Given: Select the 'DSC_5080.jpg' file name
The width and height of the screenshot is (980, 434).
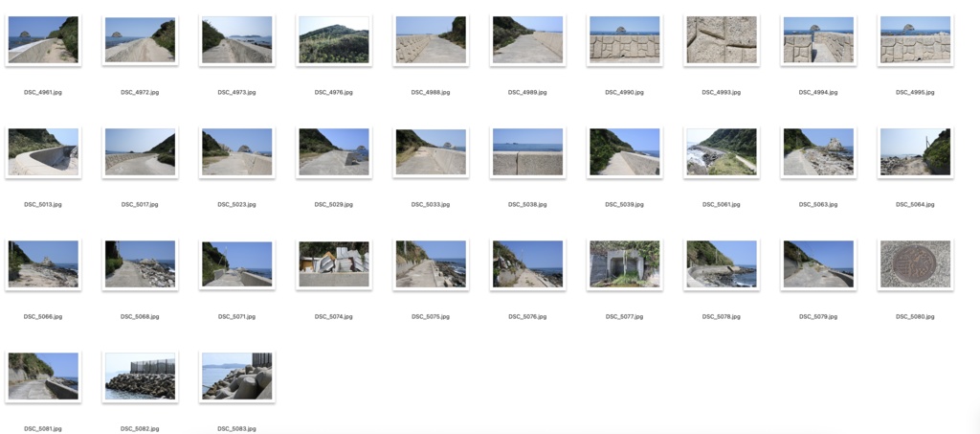Looking at the screenshot, I should [x=915, y=316].
